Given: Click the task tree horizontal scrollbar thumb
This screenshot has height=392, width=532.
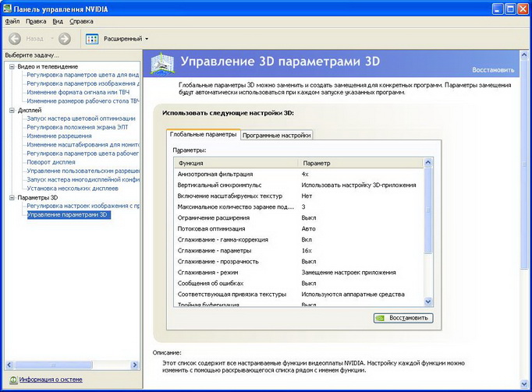Looking at the screenshot, I should (53, 365).
